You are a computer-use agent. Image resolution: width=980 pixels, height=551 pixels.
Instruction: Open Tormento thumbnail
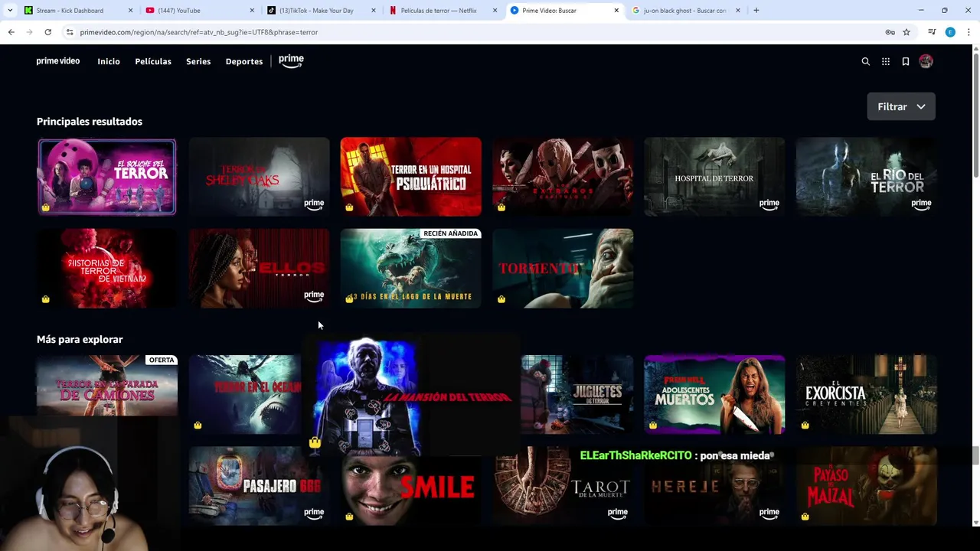point(563,269)
